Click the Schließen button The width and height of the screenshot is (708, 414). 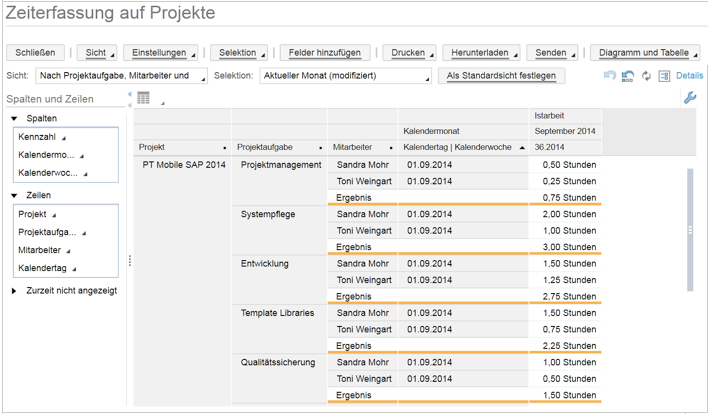click(x=35, y=52)
